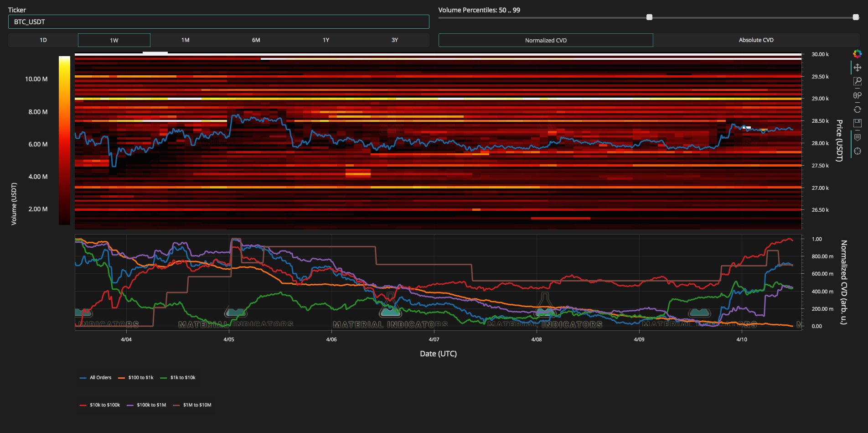This screenshot has width=868, height=433.
Task: Enable crosshair spike lines icon
Action: [858, 151]
